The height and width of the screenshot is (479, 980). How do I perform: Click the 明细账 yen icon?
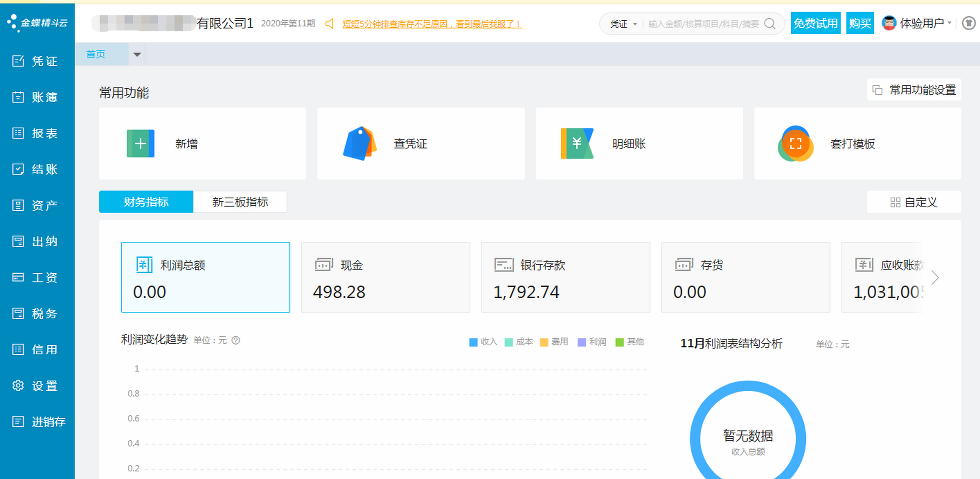pos(577,144)
